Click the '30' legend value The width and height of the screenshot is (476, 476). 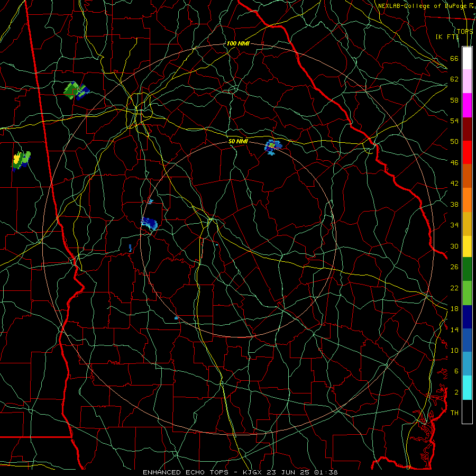click(x=454, y=246)
